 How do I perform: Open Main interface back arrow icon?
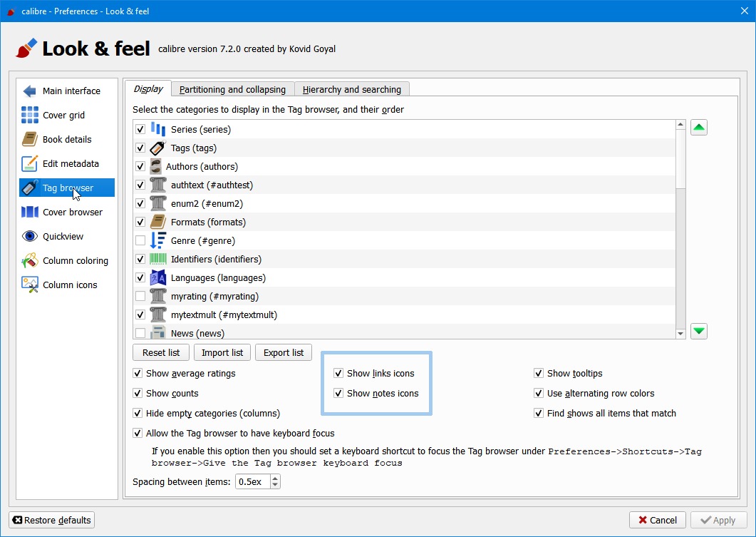(x=29, y=91)
